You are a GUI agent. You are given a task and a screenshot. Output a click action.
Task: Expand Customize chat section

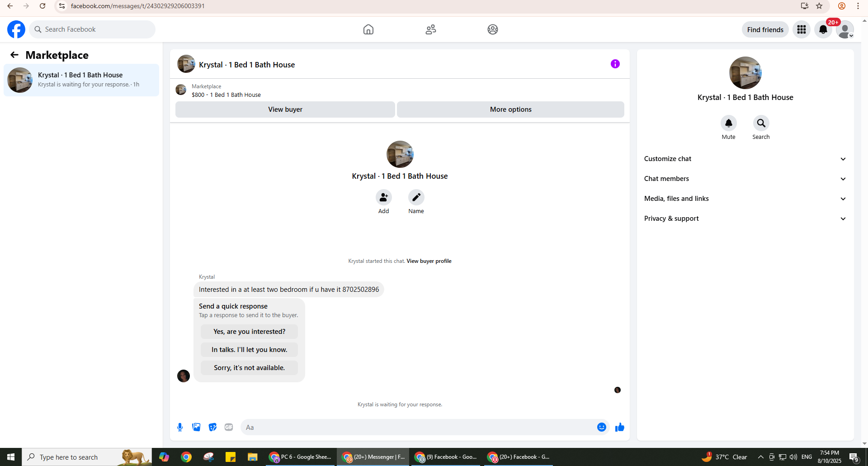(745, 159)
